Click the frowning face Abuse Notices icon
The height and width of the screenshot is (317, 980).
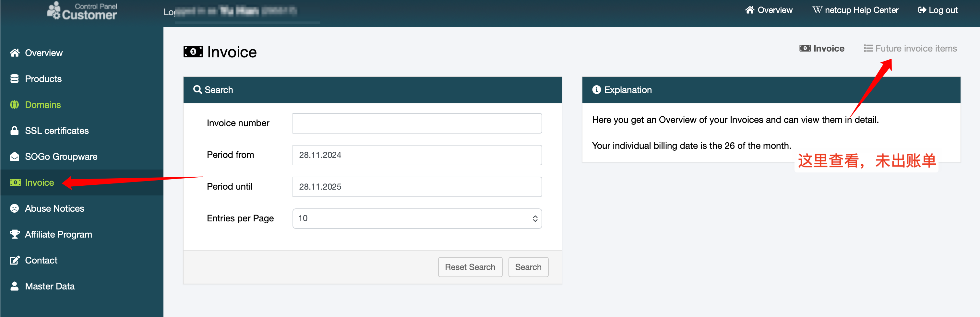pos(15,208)
